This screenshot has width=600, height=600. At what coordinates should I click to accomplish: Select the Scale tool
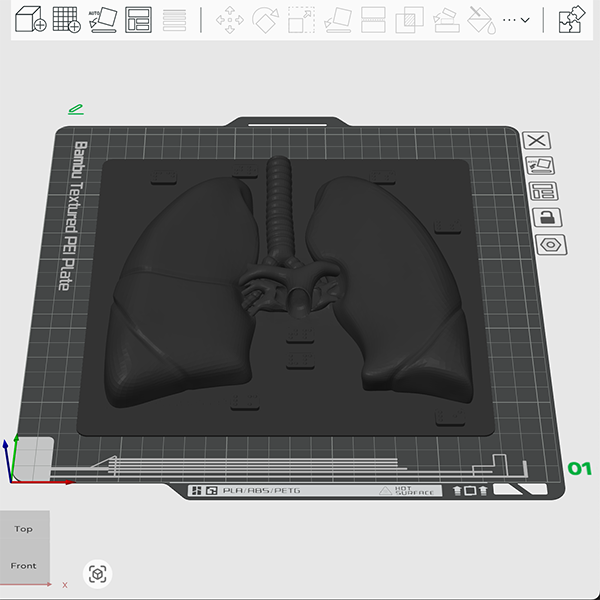pyautogui.click(x=301, y=19)
